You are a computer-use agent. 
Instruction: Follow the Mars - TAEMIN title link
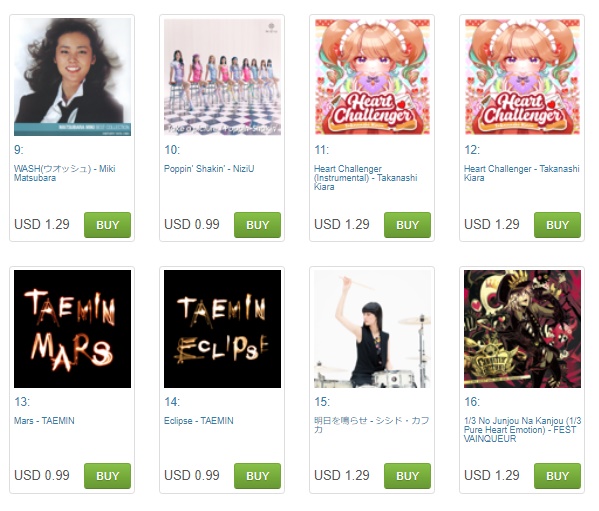(x=44, y=420)
